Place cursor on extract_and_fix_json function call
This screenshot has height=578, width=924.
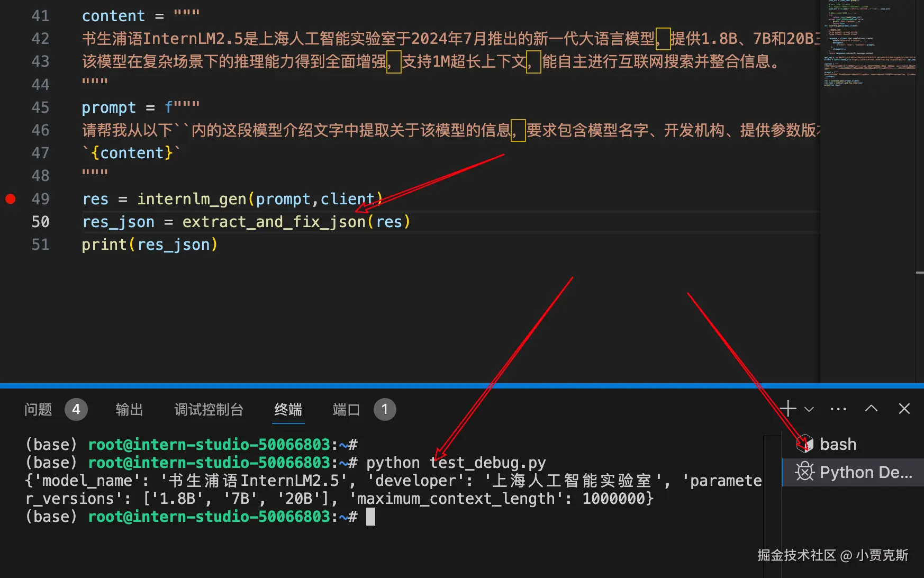274,222
